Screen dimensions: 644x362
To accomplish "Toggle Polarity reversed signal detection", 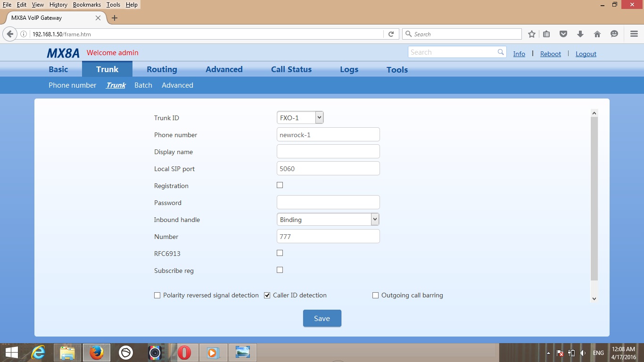I will (x=157, y=296).
